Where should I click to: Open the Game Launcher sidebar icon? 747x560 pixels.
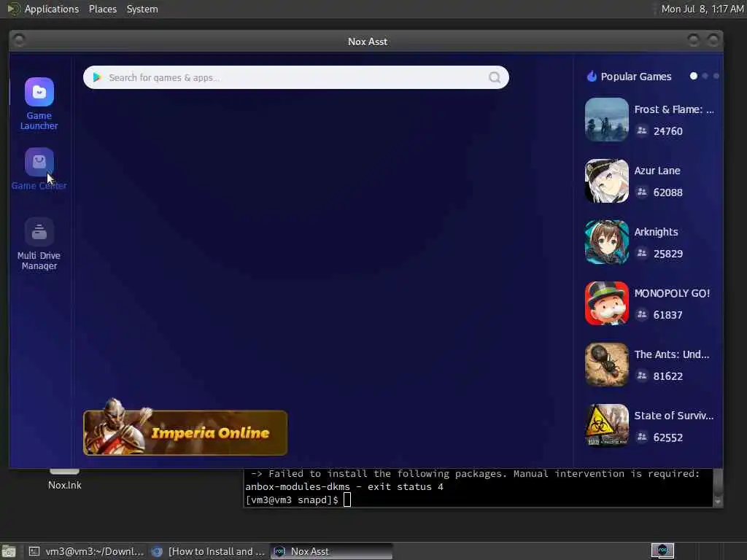coord(39,92)
